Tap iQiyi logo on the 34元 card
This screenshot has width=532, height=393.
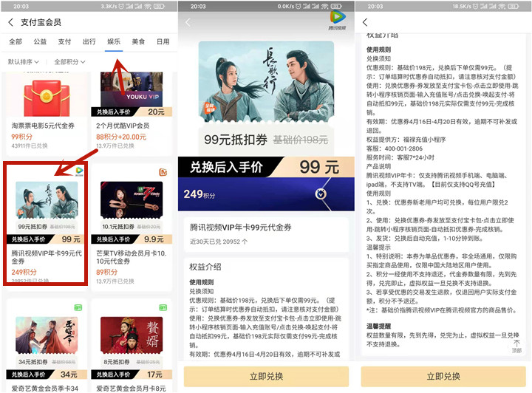coord(78,307)
